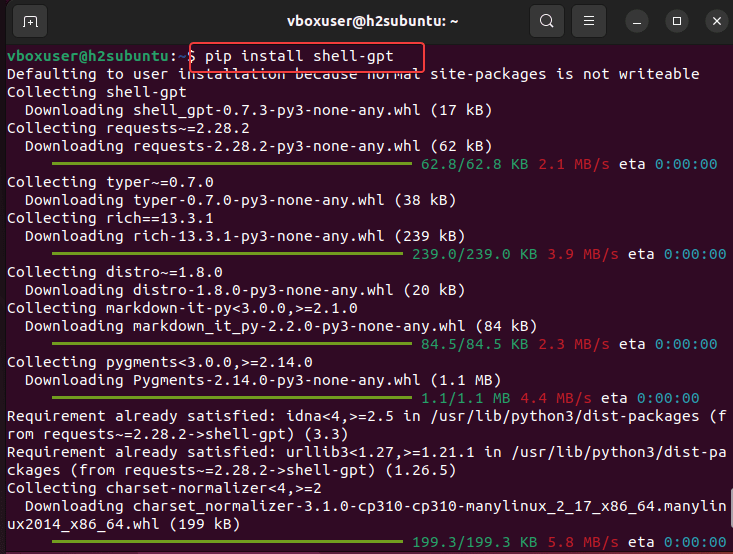
Task: Click 'Downloading rich-13.3.1-py3-none-any.whl' line
Action: pyautogui.click(x=245, y=236)
